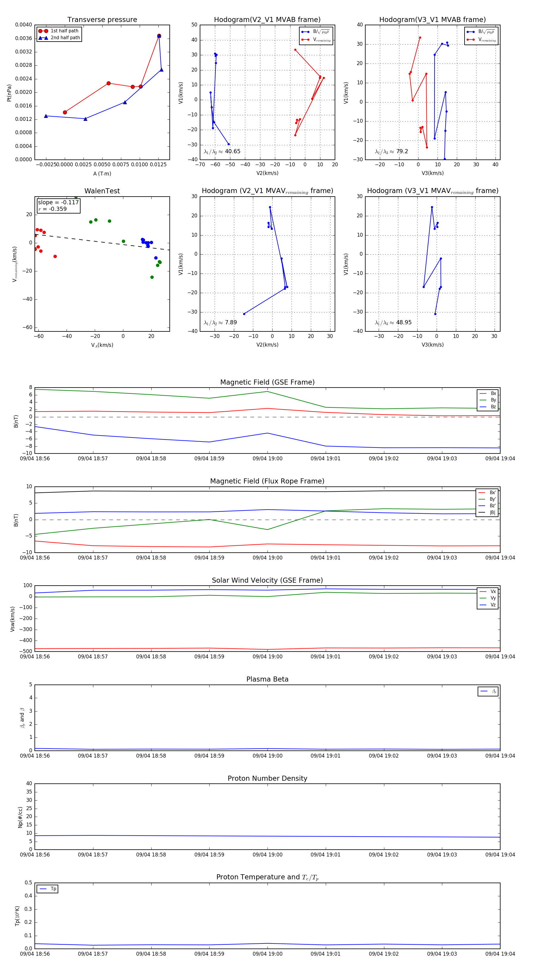Select 'Bz' legend entry in GSE plot
535x980 pixels.
click(488, 407)
